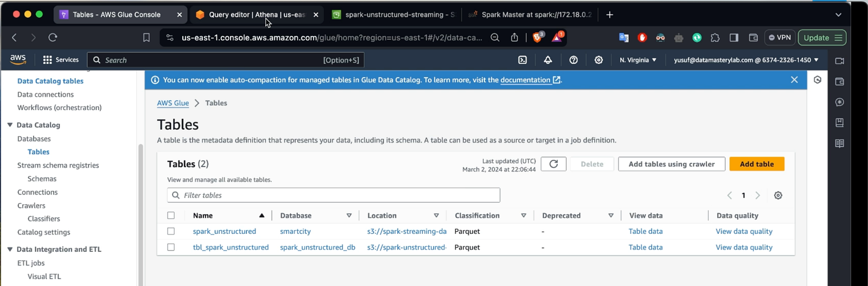Viewport: 868px width, 286px height.
Task: Click Add tables using crawler
Action: pos(672,164)
